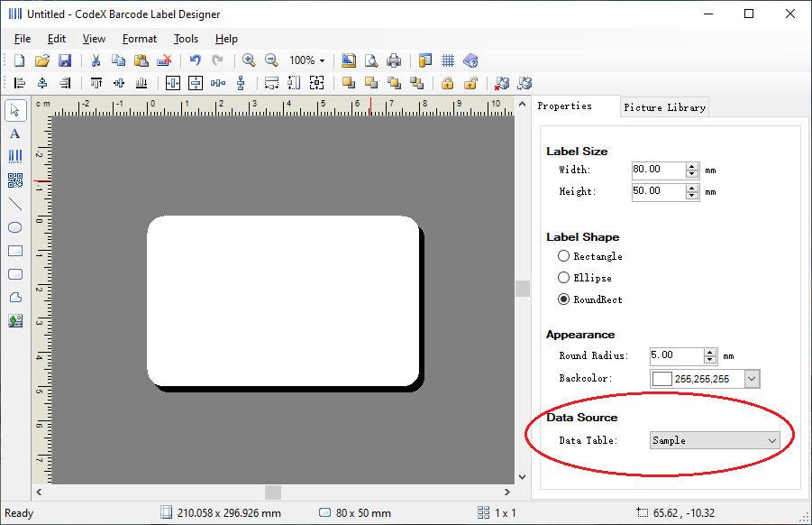Click the Height value field showing 50.00
This screenshot has width=812, height=525.
(x=659, y=191)
